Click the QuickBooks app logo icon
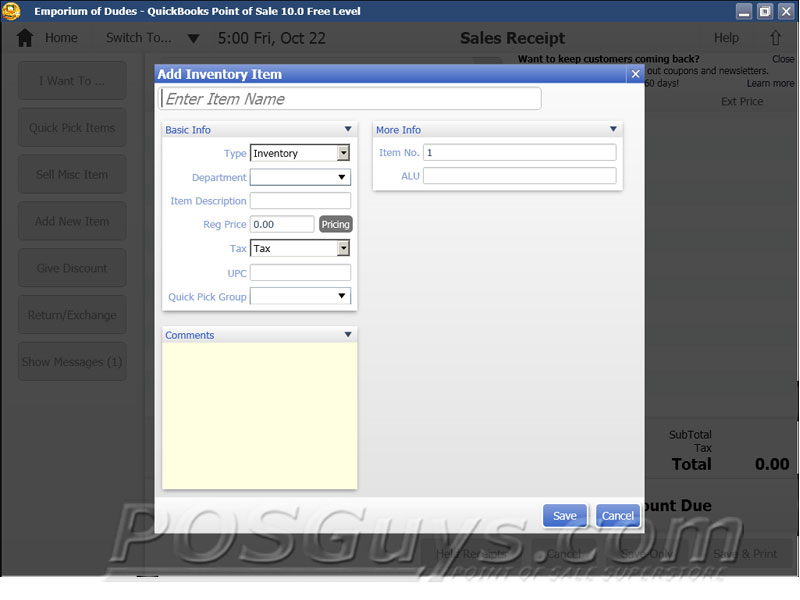The height and width of the screenshot is (600, 800). (x=12, y=11)
